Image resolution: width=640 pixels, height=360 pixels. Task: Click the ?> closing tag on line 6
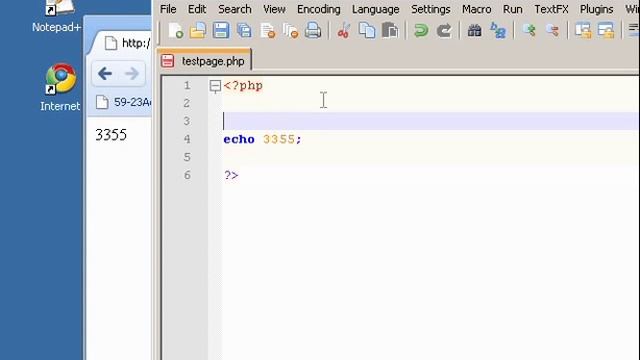(x=231, y=176)
